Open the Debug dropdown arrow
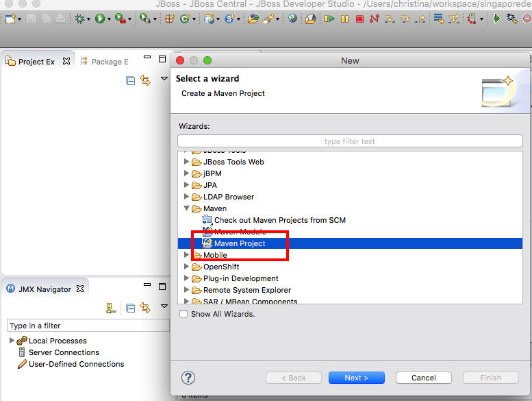This screenshot has width=532, height=401. [88, 19]
